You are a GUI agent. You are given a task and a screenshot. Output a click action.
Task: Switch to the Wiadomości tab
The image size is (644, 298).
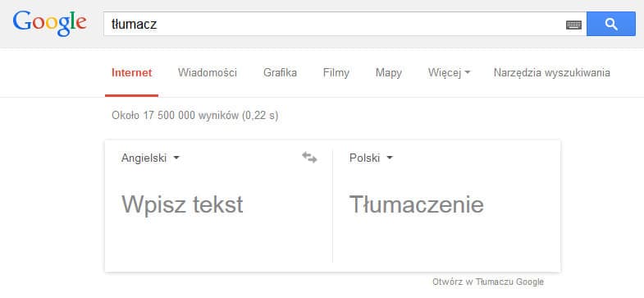(x=208, y=73)
